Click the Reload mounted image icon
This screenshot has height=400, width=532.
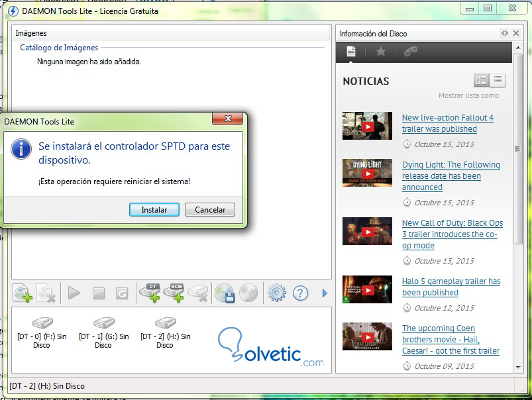[x=122, y=293]
